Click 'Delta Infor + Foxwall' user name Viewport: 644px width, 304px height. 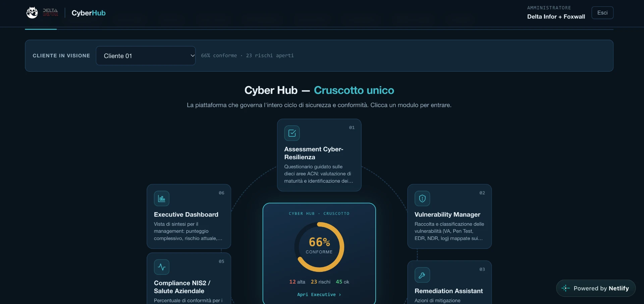(x=556, y=16)
